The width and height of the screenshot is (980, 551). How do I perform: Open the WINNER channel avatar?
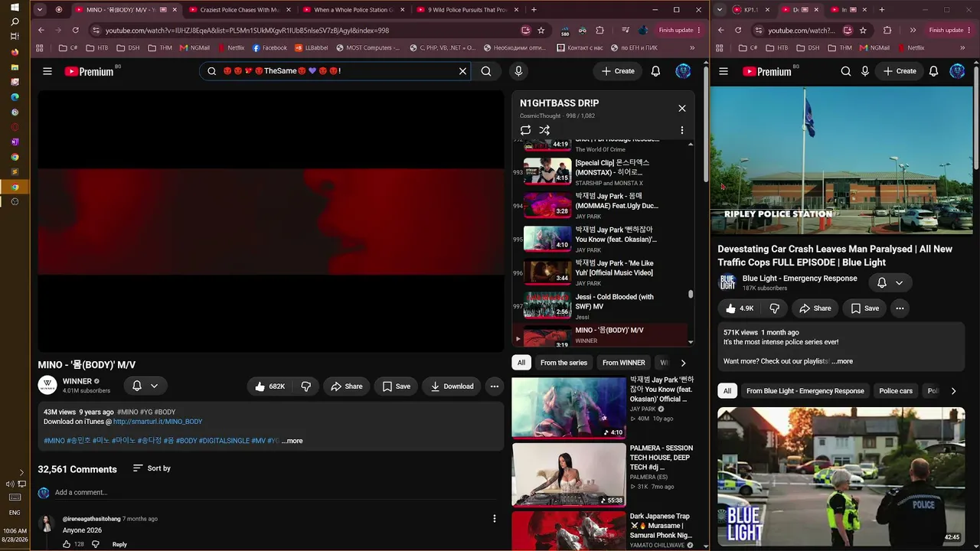pos(47,386)
